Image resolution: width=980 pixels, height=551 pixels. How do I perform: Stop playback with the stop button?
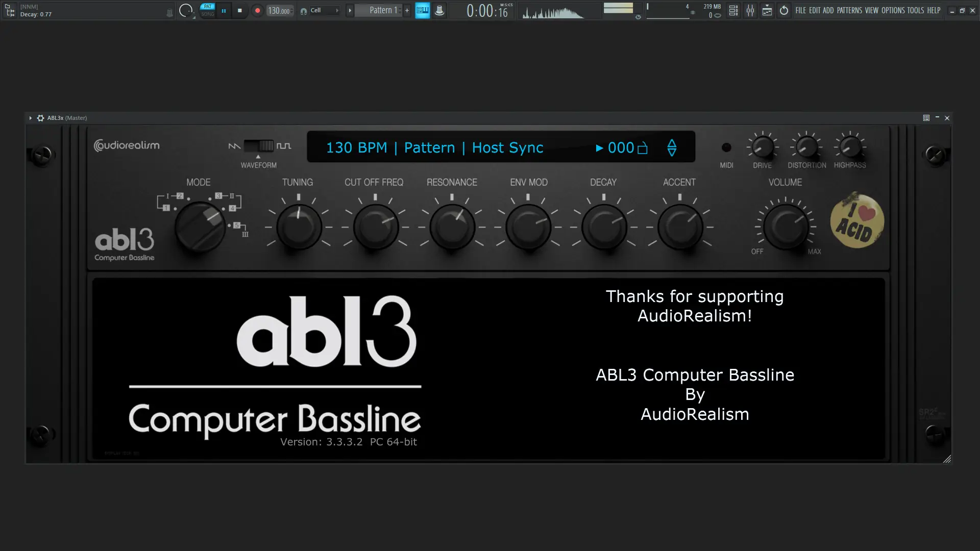(x=239, y=10)
